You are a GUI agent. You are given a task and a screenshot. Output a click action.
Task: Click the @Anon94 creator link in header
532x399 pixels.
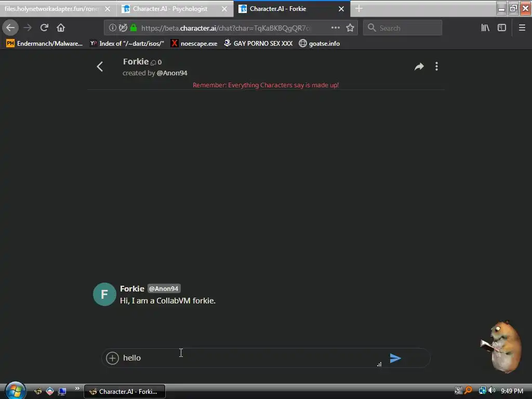(172, 73)
